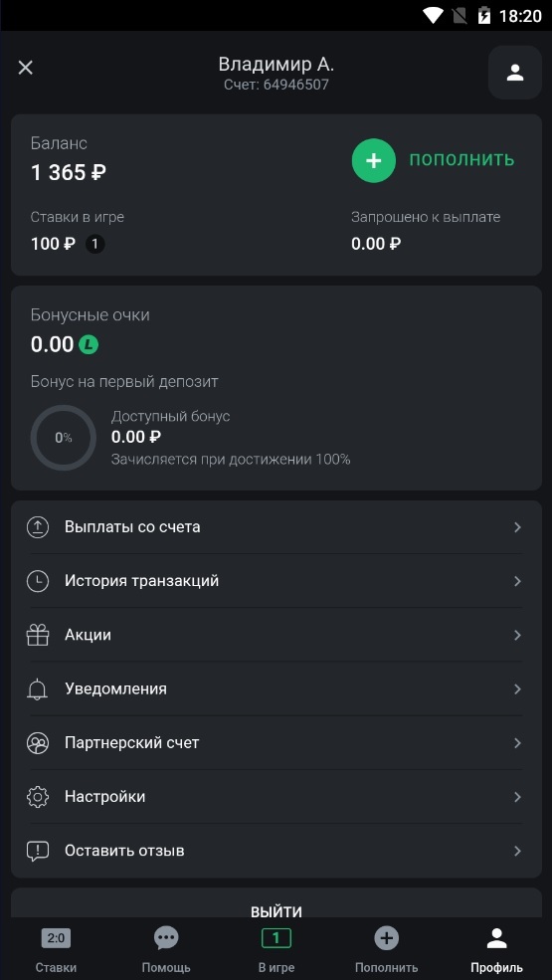
Task: Click the ПОПОЛНИТЬ text button
Action: [461, 160]
